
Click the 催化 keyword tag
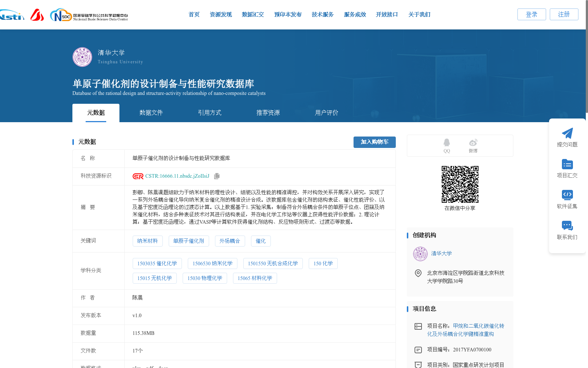[261, 241]
